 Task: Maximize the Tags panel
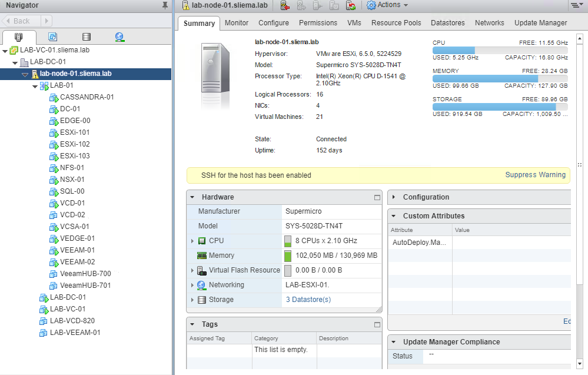[x=377, y=325]
